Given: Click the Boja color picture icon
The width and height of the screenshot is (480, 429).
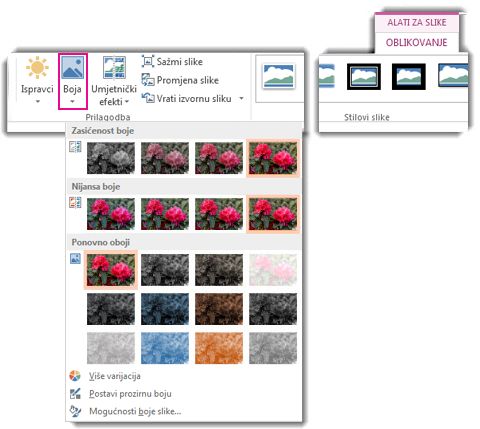Looking at the screenshot, I should 73,69.
